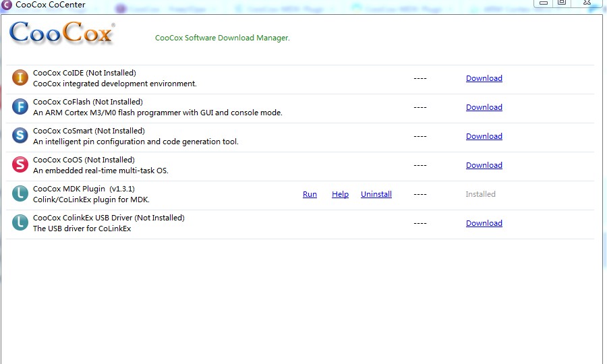Click the CoSmart blue S icon
This screenshot has height=364, width=607.
[x=20, y=135]
